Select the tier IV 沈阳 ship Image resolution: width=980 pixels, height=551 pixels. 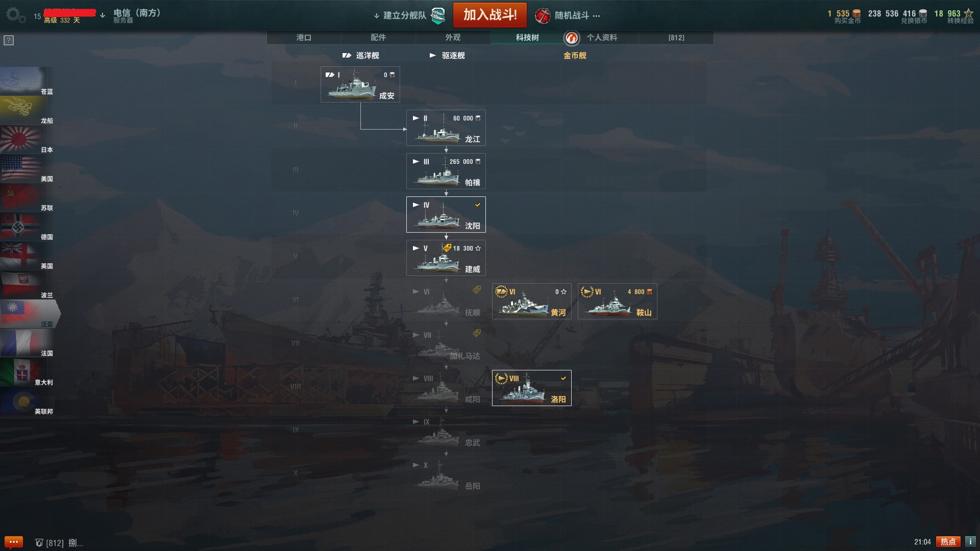pyautogui.click(x=446, y=215)
